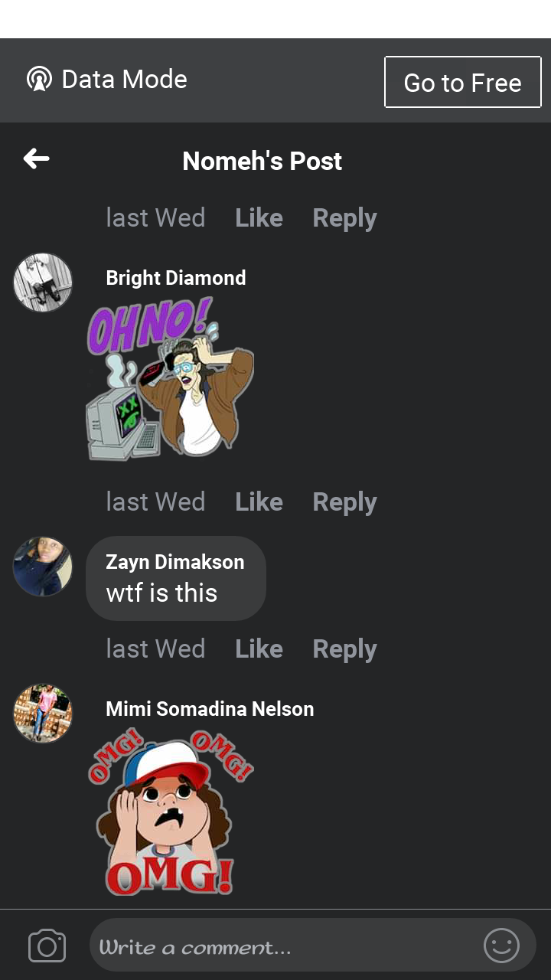Viewport: 551px width, 980px height.
Task: Like Bright Diamond's sticker comment
Action: (x=259, y=502)
